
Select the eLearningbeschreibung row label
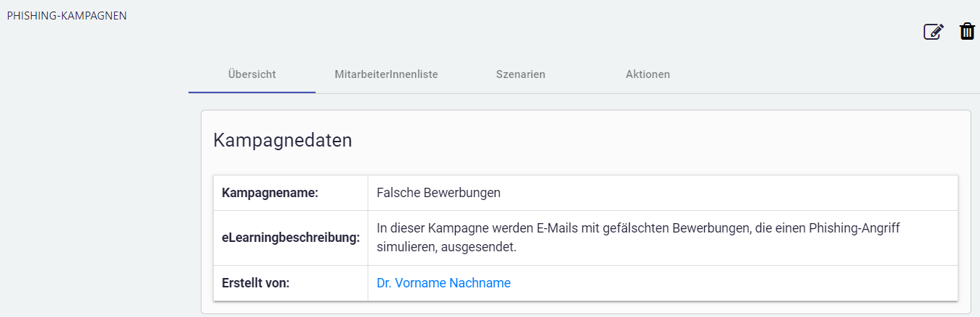290,238
